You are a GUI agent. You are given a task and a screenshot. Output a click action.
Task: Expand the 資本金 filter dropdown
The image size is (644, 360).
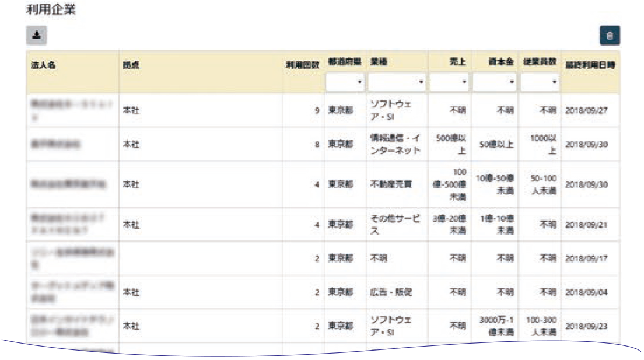[494, 82]
